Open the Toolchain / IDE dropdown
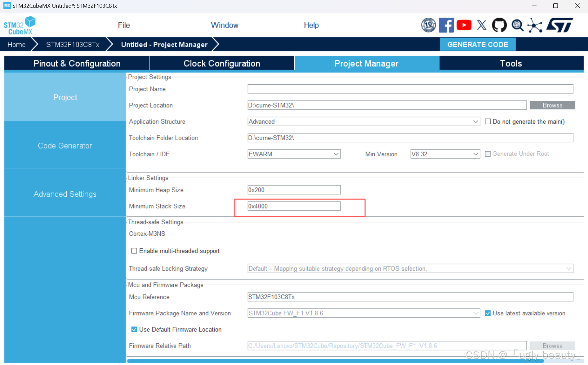The image size is (588, 365). point(294,154)
